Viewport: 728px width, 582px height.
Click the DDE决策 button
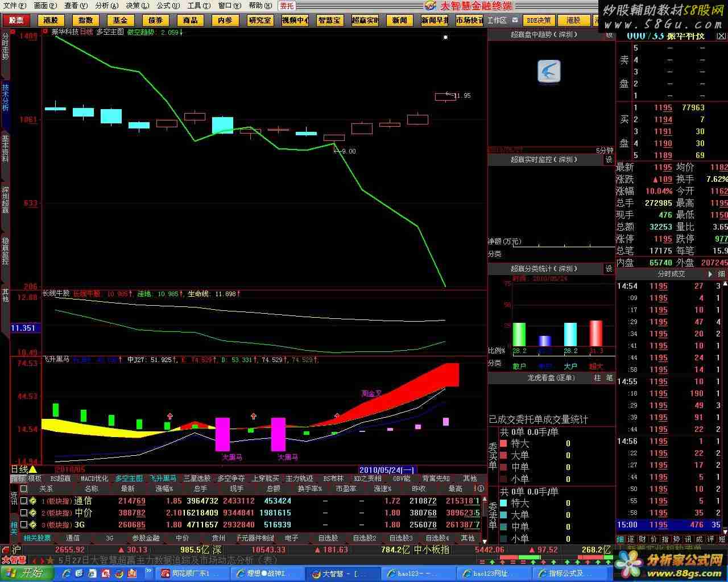(x=539, y=20)
